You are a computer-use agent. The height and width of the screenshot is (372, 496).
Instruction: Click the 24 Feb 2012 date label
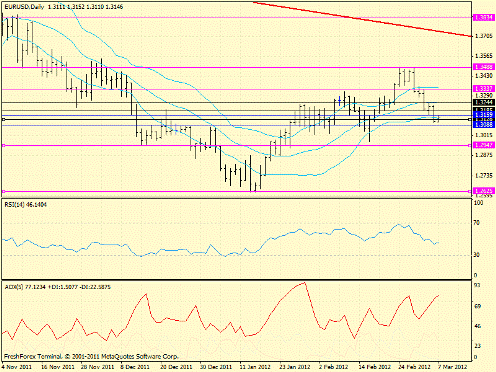click(414, 367)
